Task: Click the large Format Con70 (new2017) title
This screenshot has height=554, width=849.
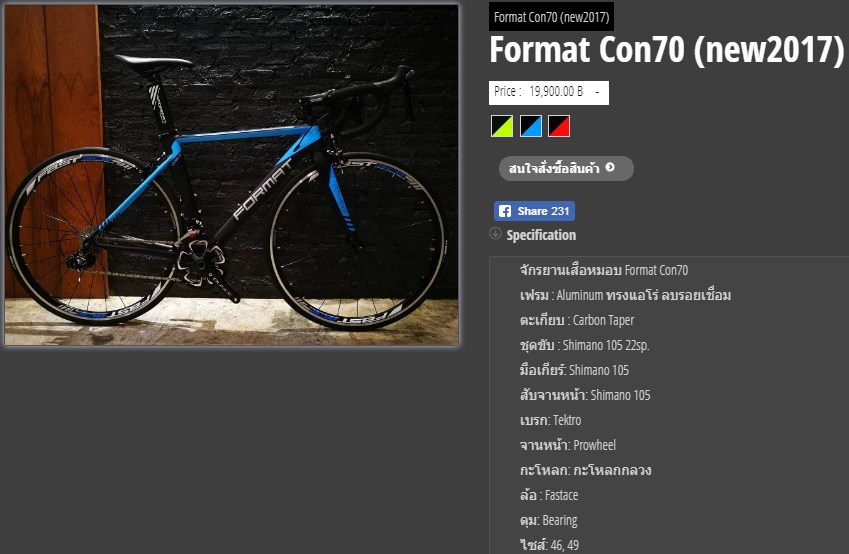Action: point(667,50)
